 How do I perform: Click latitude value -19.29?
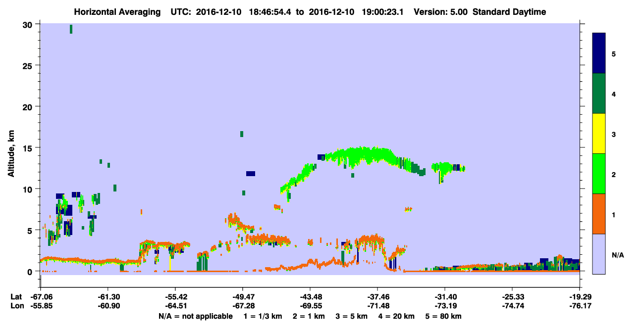pos(580,297)
